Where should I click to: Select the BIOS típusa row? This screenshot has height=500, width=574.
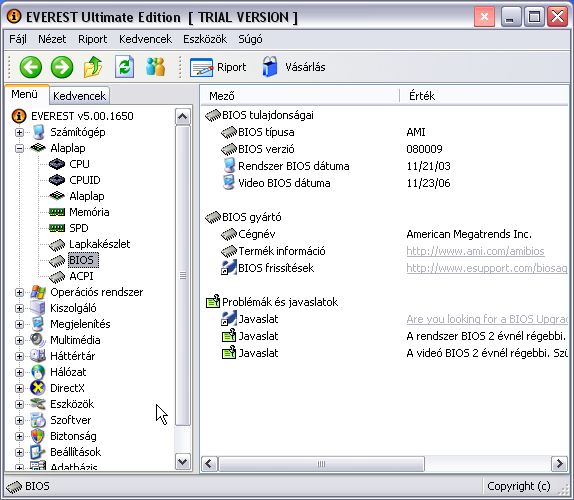[384, 132]
